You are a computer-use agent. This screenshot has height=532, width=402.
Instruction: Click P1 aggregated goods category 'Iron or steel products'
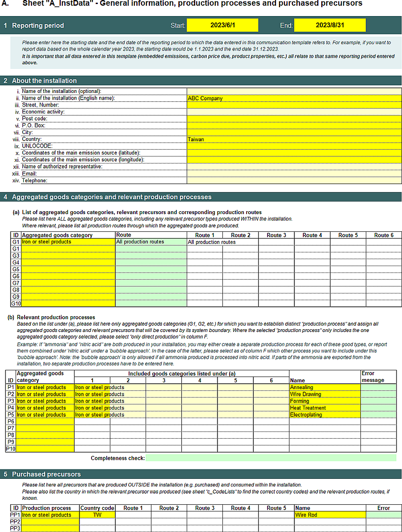[x=45, y=387]
